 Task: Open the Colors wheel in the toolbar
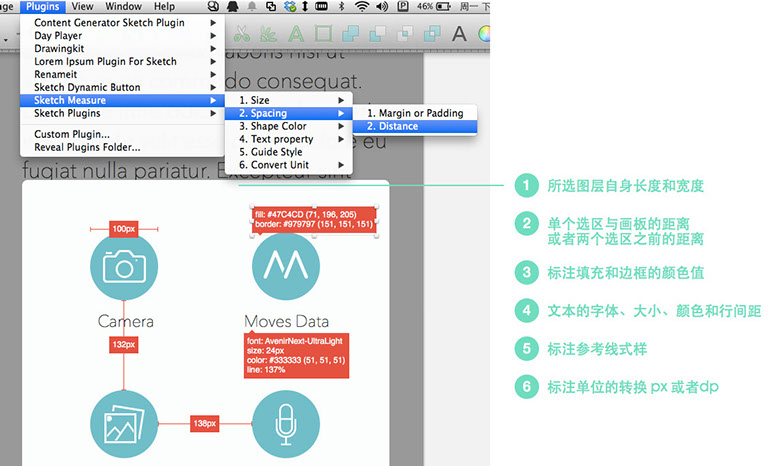[x=484, y=33]
